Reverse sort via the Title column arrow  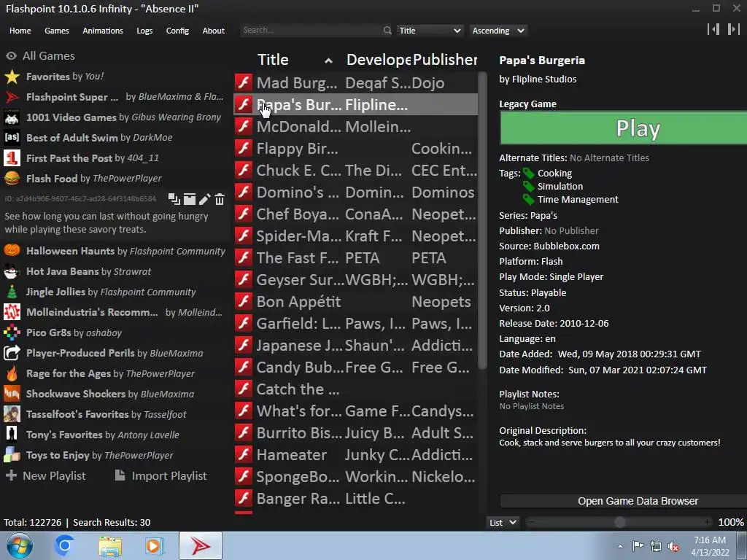(x=328, y=61)
